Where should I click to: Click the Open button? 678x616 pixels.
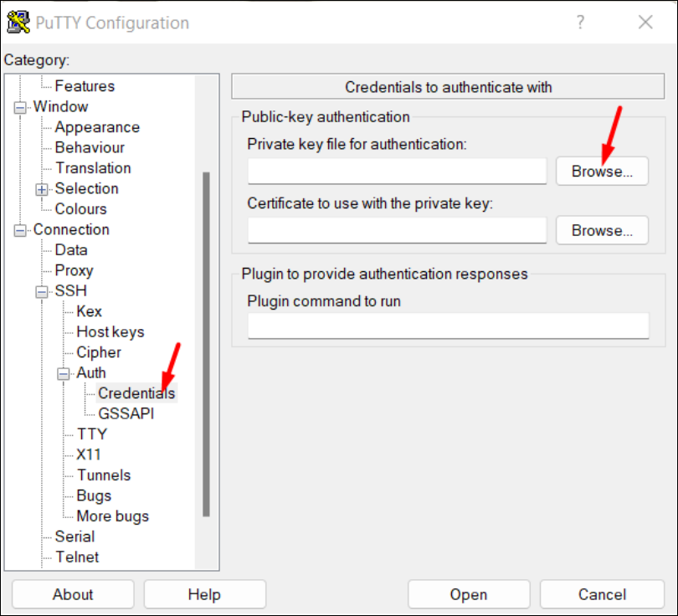click(x=468, y=594)
